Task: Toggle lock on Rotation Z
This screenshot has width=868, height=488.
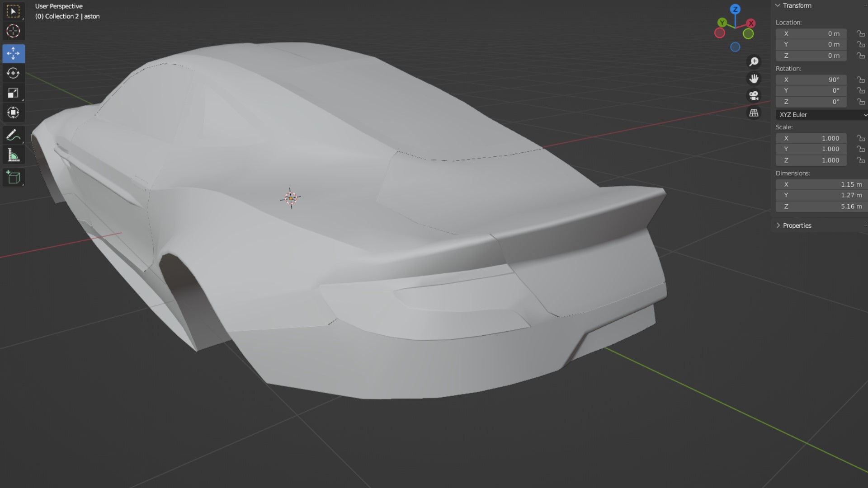Action: click(860, 102)
